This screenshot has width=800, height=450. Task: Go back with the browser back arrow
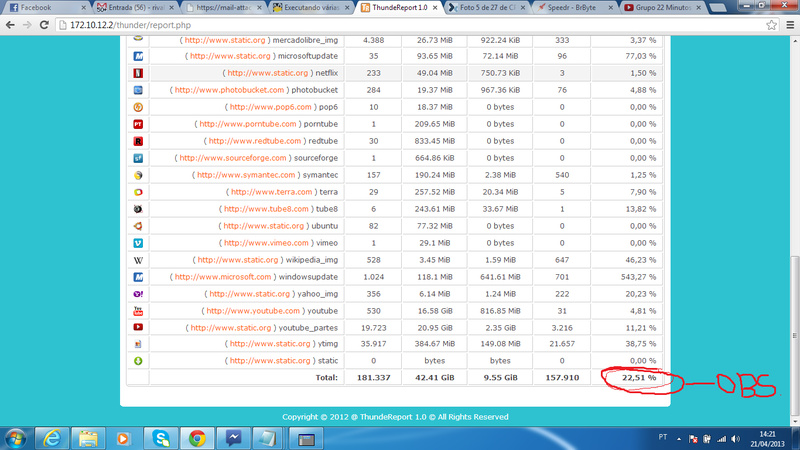pyautogui.click(x=10, y=25)
